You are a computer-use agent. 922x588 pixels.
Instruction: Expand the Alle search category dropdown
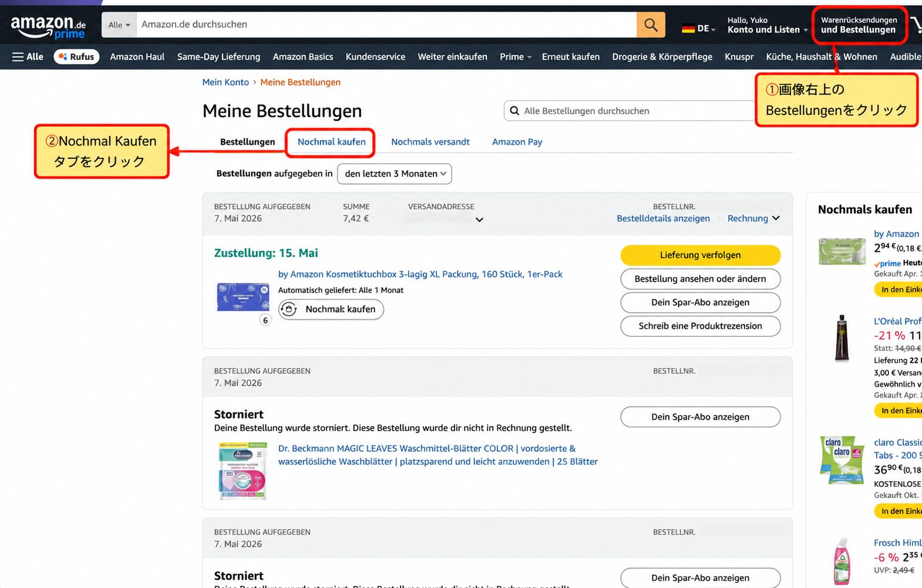(119, 25)
